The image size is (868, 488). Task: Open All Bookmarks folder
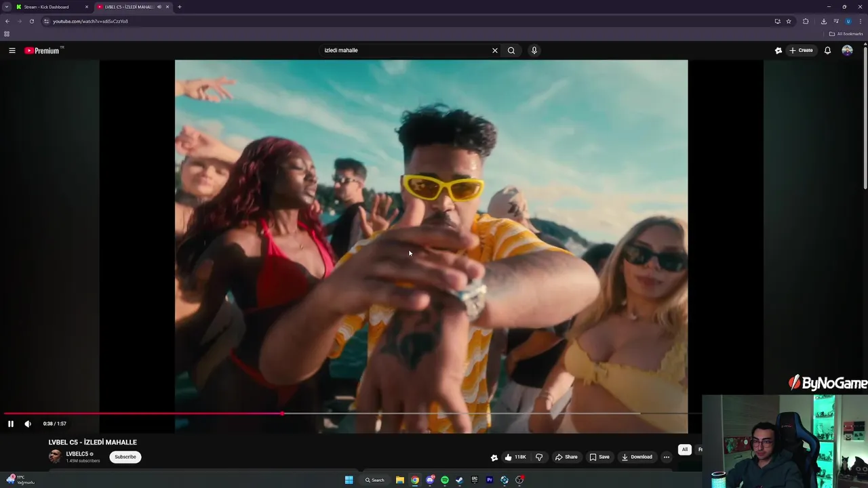click(846, 34)
